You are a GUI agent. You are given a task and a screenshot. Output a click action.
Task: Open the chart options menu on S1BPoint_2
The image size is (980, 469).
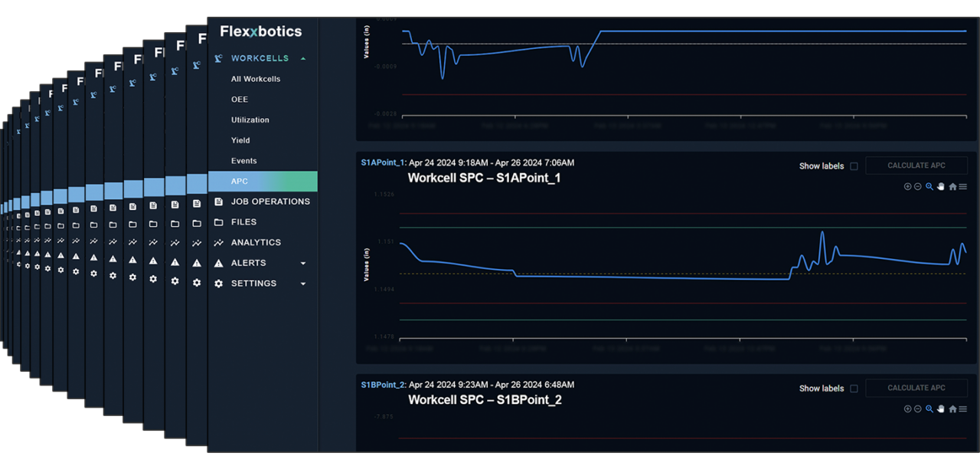[963, 408]
